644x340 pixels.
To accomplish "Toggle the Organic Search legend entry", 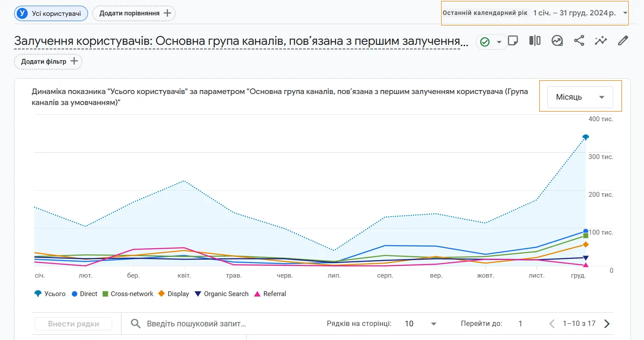I will [221, 293].
